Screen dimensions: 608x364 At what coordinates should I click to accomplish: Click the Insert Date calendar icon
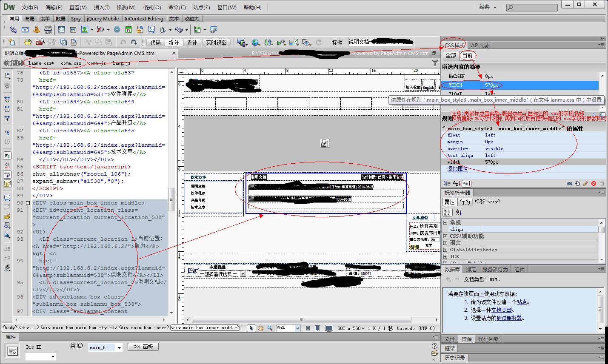[x=128, y=30]
